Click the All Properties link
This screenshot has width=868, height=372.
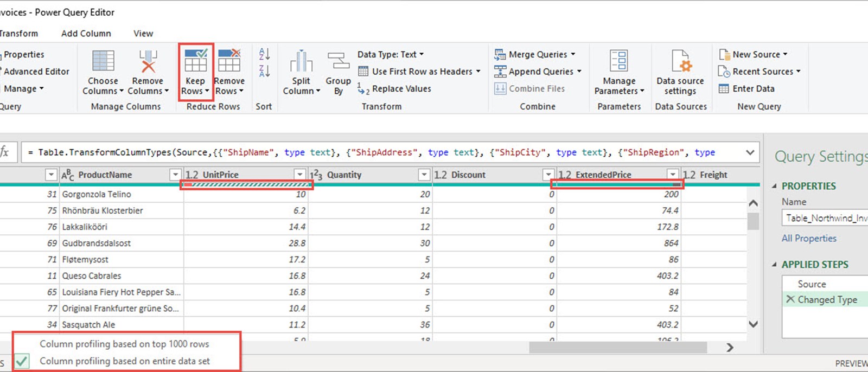(808, 238)
